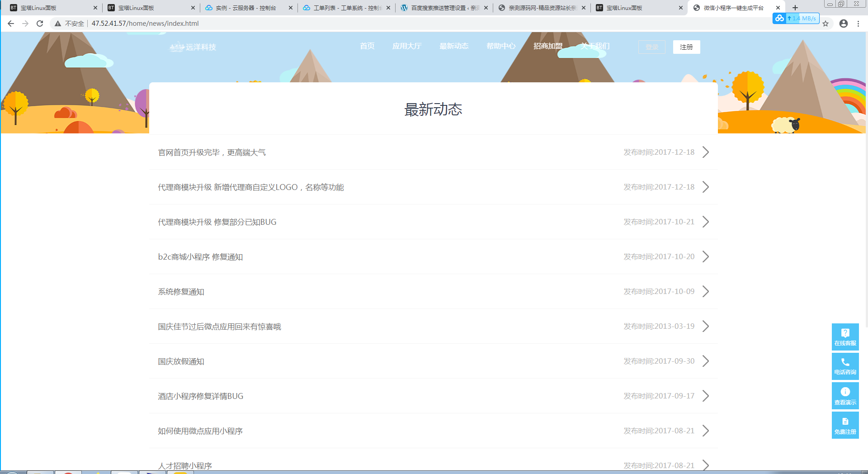This screenshot has width=868, height=474.
Task: Close the 工单列表 tab
Action: 388,8
